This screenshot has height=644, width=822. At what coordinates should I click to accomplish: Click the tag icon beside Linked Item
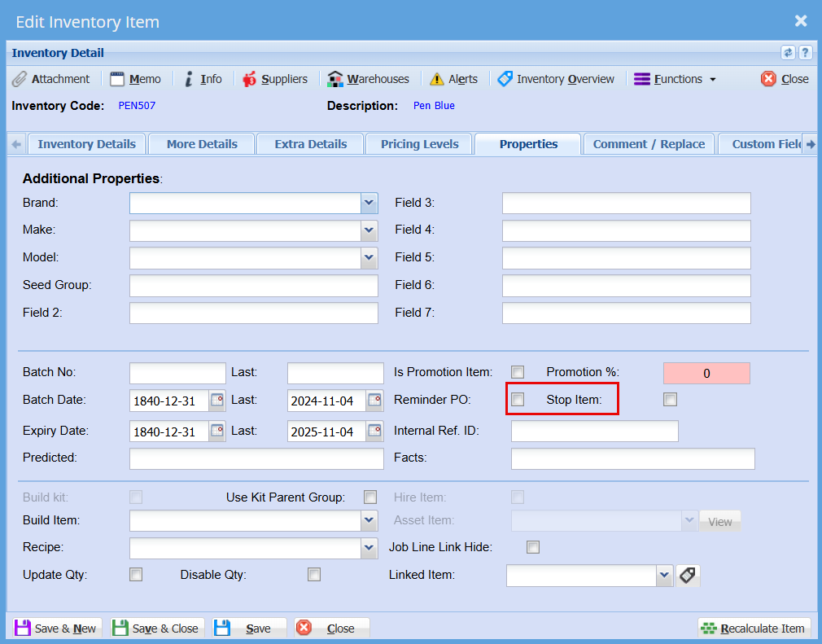pyautogui.click(x=688, y=576)
